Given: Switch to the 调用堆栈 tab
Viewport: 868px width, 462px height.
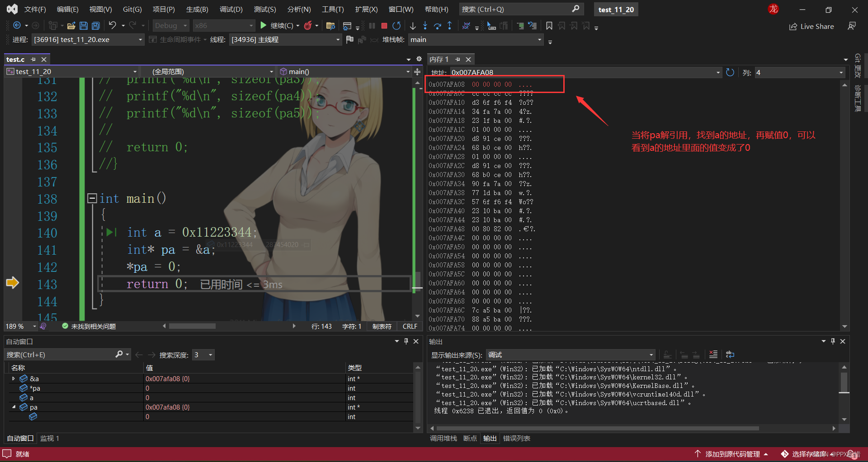Looking at the screenshot, I should point(443,438).
